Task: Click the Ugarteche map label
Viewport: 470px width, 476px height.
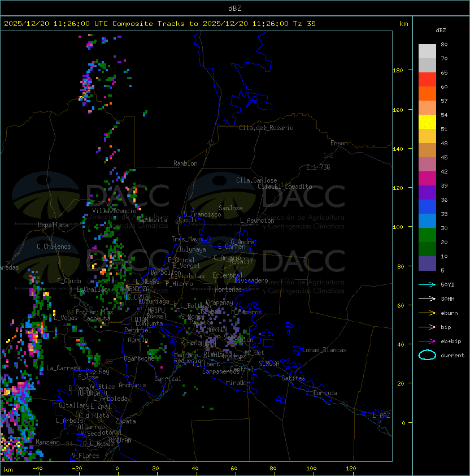Action: click(140, 358)
